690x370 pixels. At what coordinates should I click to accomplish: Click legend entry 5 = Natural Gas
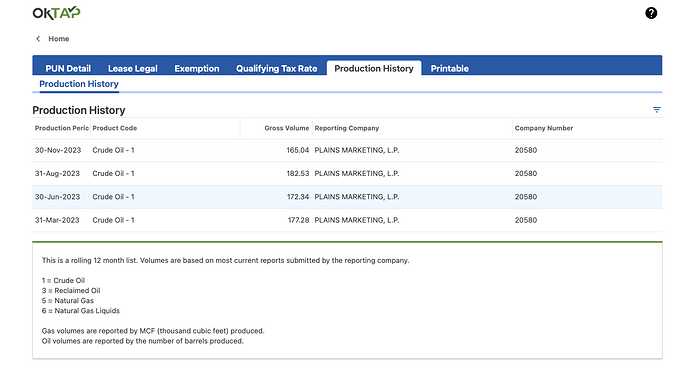pos(68,300)
